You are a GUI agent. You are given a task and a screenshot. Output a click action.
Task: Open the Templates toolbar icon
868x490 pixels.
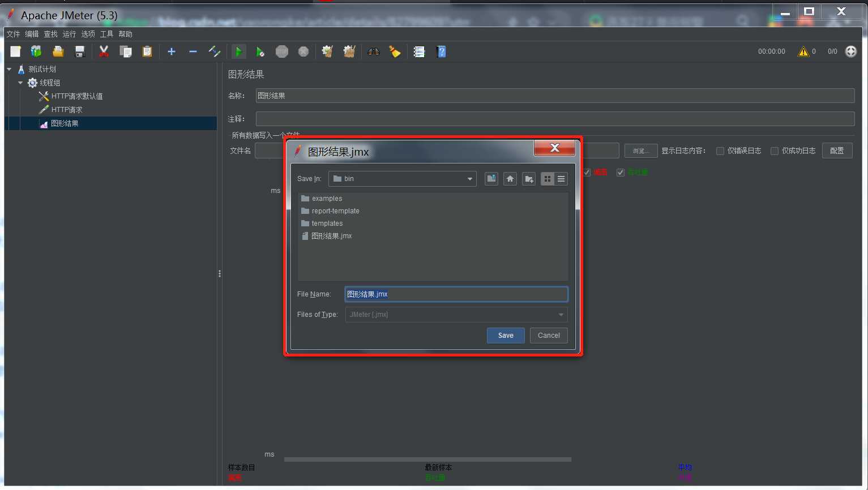pyautogui.click(x=36, y=51)
